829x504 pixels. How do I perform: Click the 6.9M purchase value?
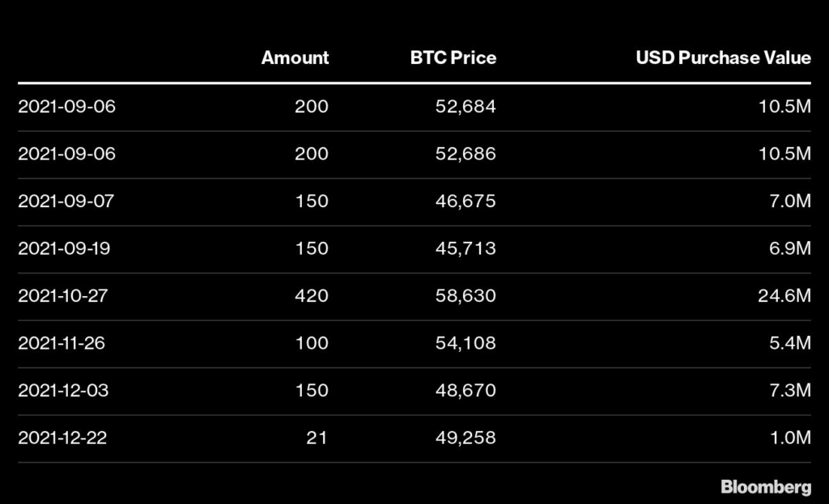point(790,248)
